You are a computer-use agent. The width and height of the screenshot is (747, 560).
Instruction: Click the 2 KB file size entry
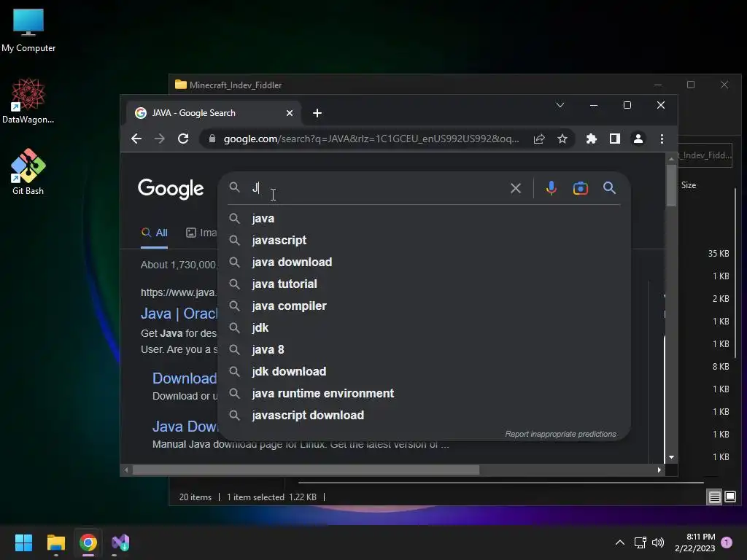[721, 299]
